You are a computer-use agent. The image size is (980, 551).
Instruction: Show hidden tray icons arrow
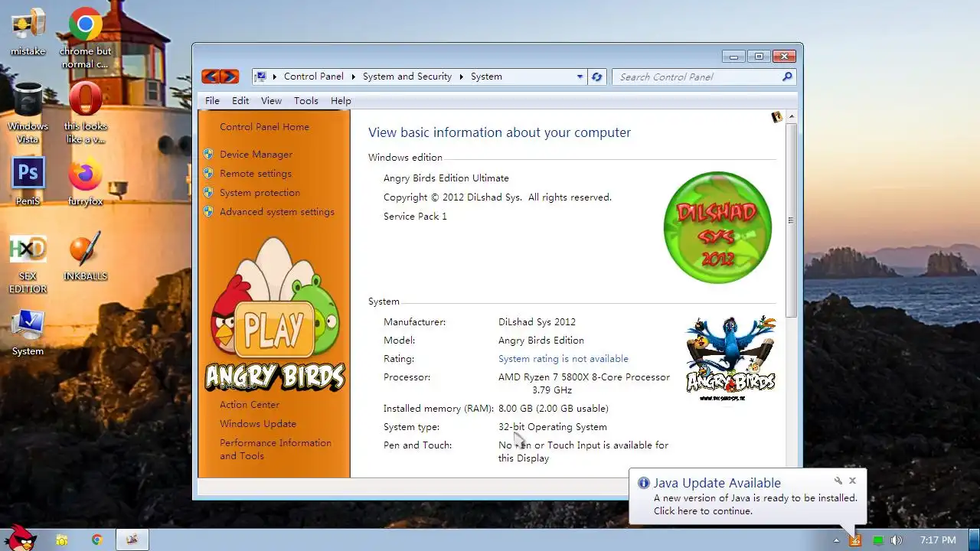tap(836, 540)
